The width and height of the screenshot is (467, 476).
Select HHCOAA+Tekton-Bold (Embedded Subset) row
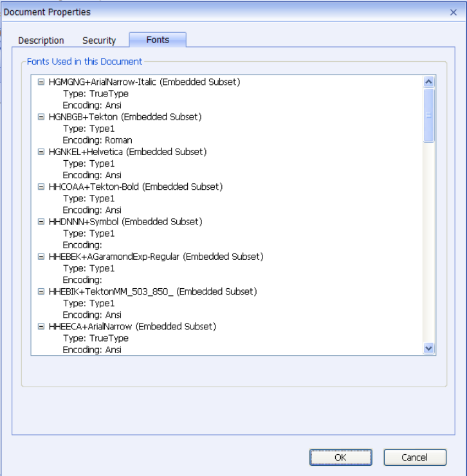pos(136,187)
